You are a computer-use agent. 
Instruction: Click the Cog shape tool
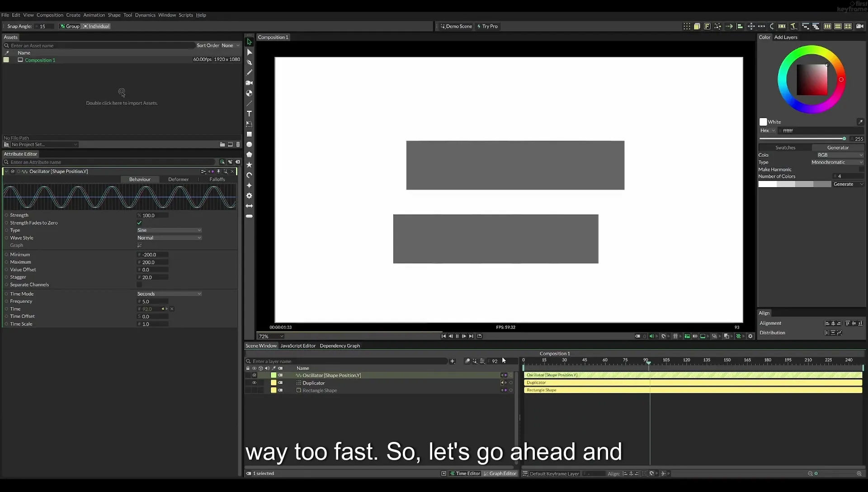pos(249,196)
